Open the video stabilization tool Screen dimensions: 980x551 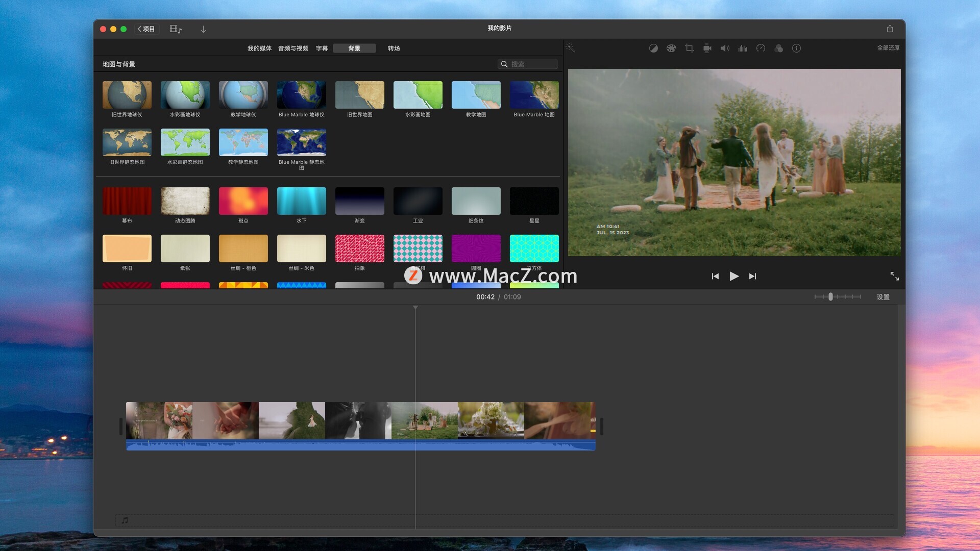pyautogui.click(x=707, y=48)
